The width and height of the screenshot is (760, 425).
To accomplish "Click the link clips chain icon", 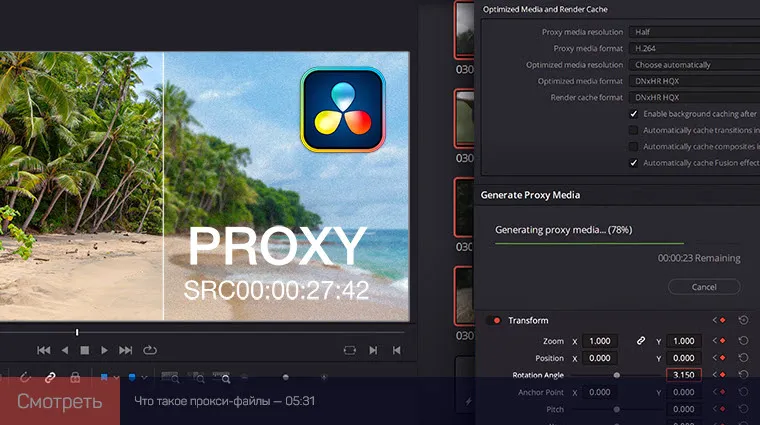I will (x=50, y=378).
